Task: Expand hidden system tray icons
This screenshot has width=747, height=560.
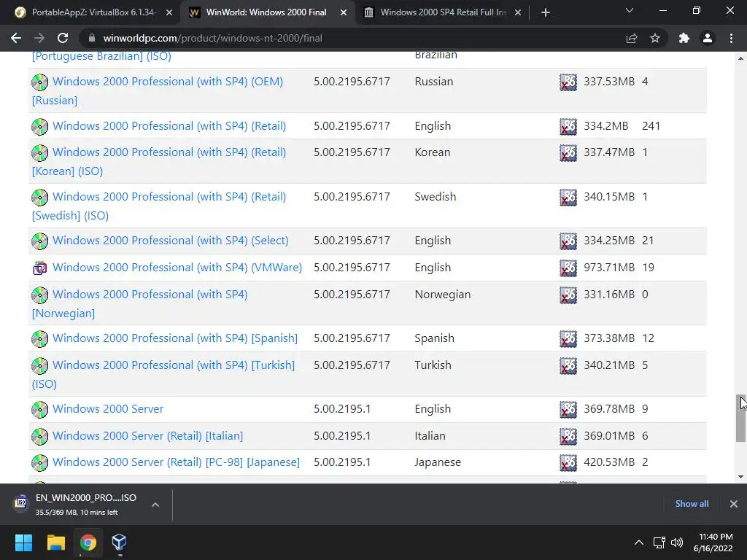Action: coord(639,542)
